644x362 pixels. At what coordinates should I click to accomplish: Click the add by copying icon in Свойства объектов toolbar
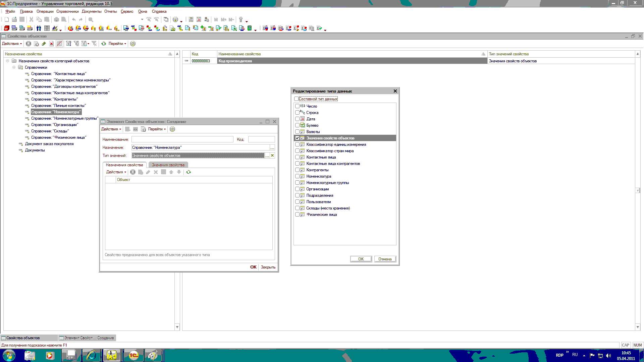[36, 44]
